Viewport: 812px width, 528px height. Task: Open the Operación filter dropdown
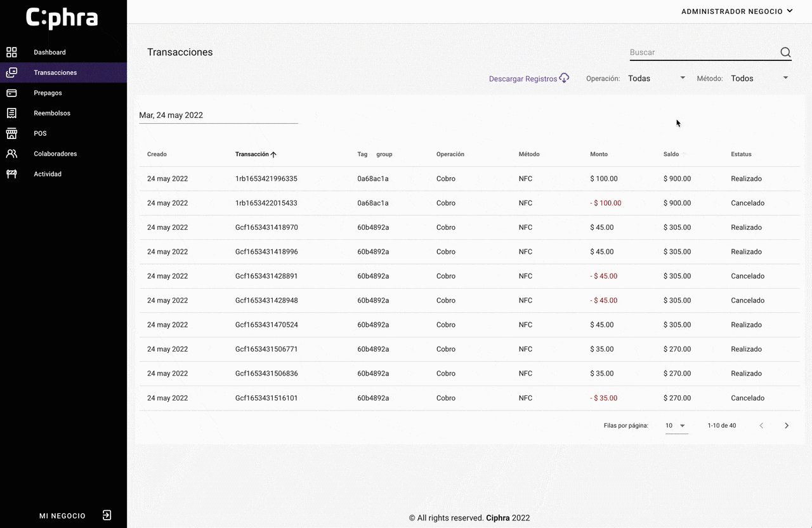coord(657,79)
